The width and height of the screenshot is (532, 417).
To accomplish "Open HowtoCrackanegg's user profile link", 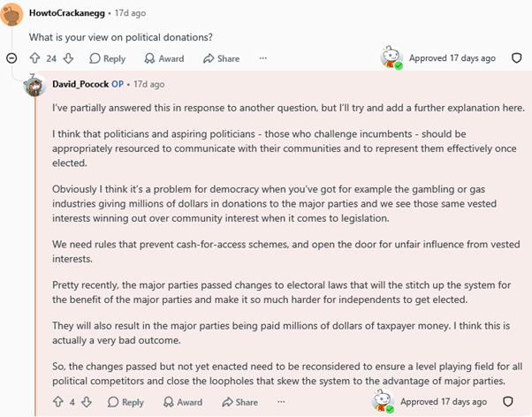I will [x=67, y=13].
